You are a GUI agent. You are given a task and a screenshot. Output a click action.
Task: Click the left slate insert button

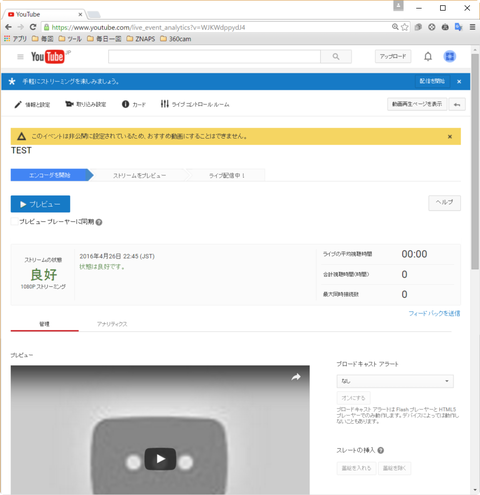tap(356, 468)
